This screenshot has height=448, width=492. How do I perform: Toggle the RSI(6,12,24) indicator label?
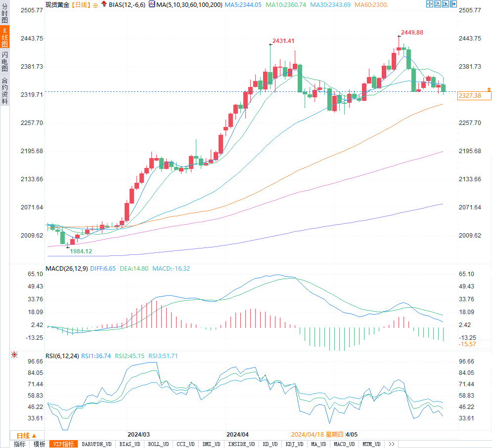(62, 356)
